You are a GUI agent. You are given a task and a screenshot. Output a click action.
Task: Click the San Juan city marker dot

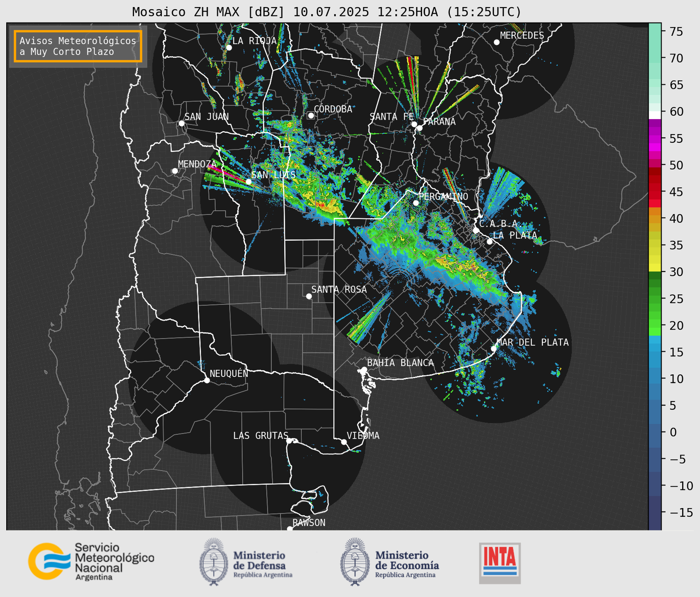pos(181,123)
